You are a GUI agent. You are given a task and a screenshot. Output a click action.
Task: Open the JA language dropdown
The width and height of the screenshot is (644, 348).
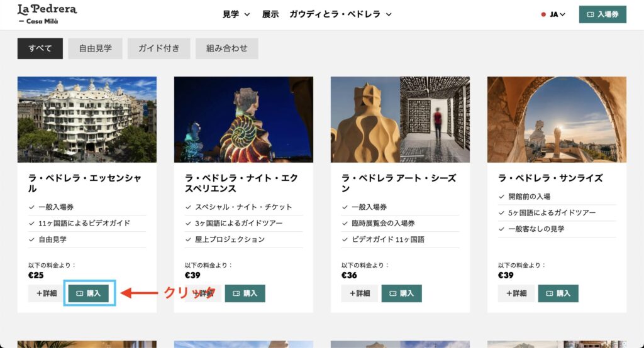[553, 14]
